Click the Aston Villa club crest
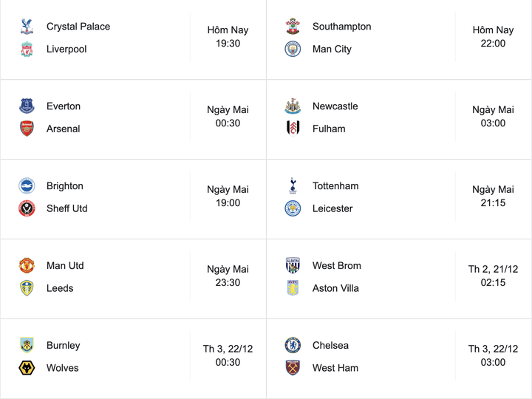The height and width of the screenshot is (399, 532). coord(293,288)
